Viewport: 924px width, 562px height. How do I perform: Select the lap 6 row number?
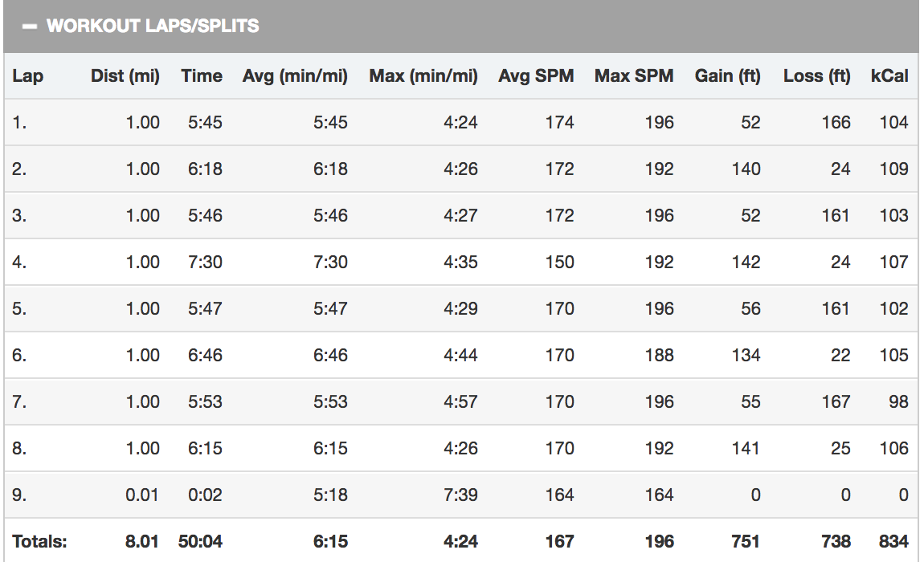point(19,356)
